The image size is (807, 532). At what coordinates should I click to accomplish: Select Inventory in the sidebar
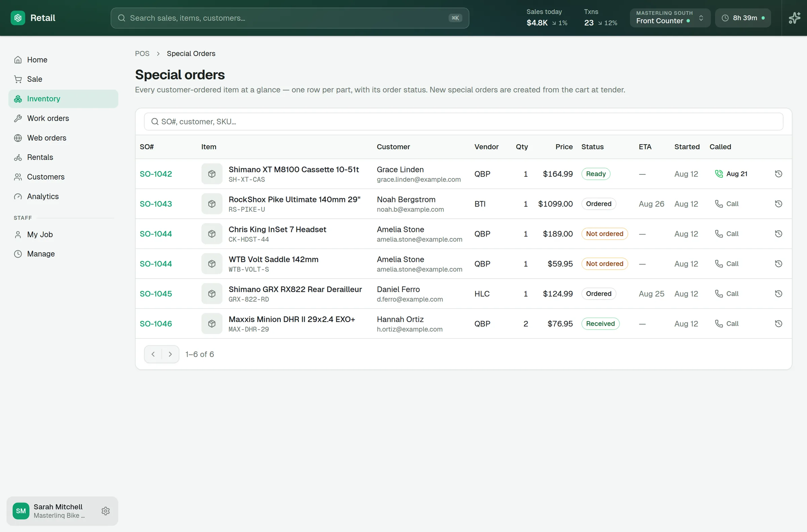pos(63,99)
